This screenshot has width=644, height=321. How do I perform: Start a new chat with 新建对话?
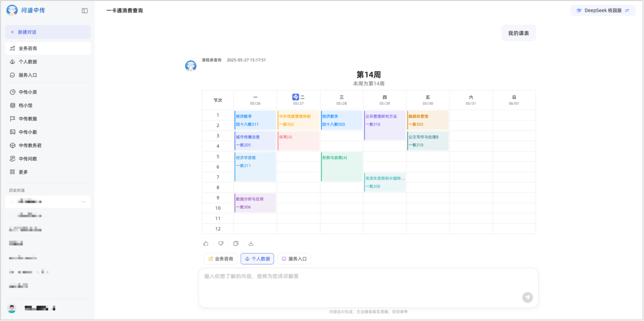(48, 32)
